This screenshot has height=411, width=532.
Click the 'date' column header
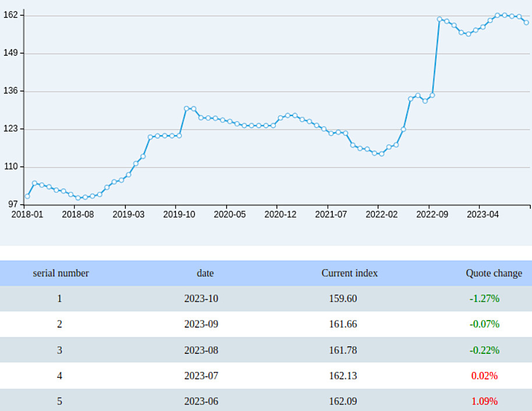pos(205,273)
